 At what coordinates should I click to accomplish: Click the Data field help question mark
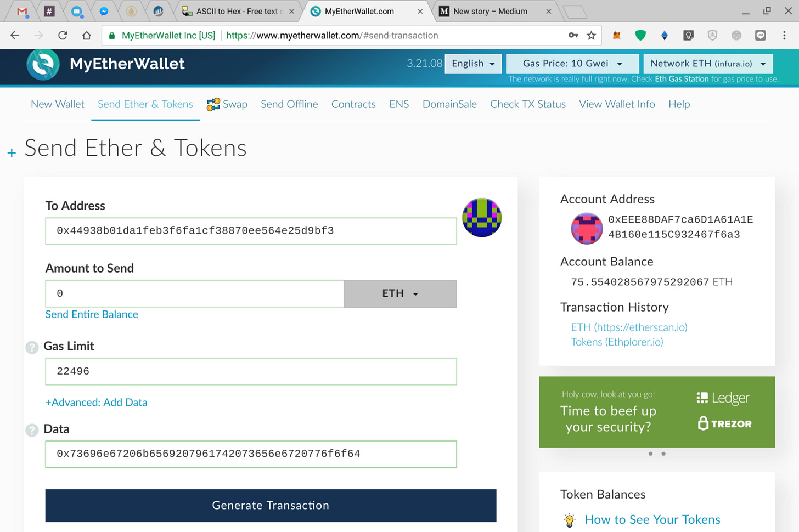pos(32,430)
